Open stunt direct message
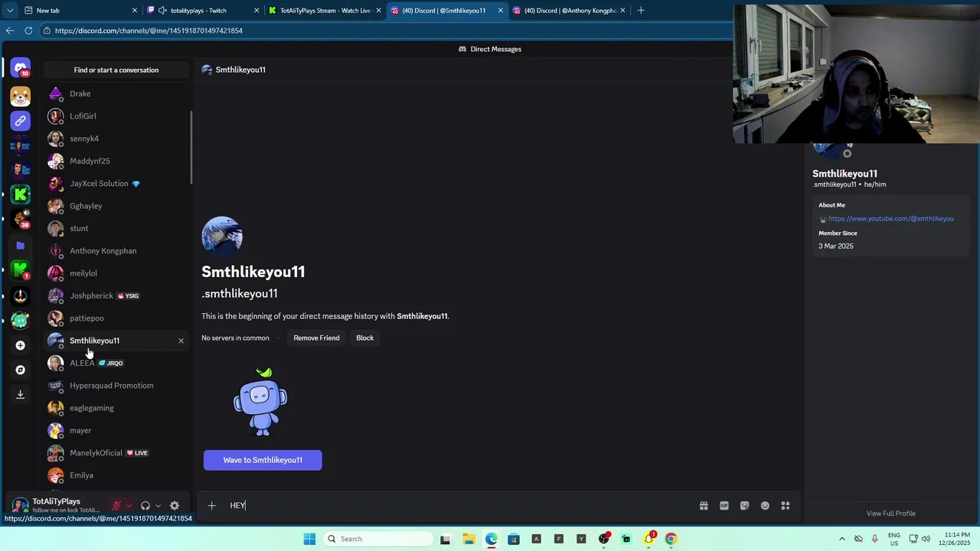Screen dimensions: 980x551 (116, 228)
